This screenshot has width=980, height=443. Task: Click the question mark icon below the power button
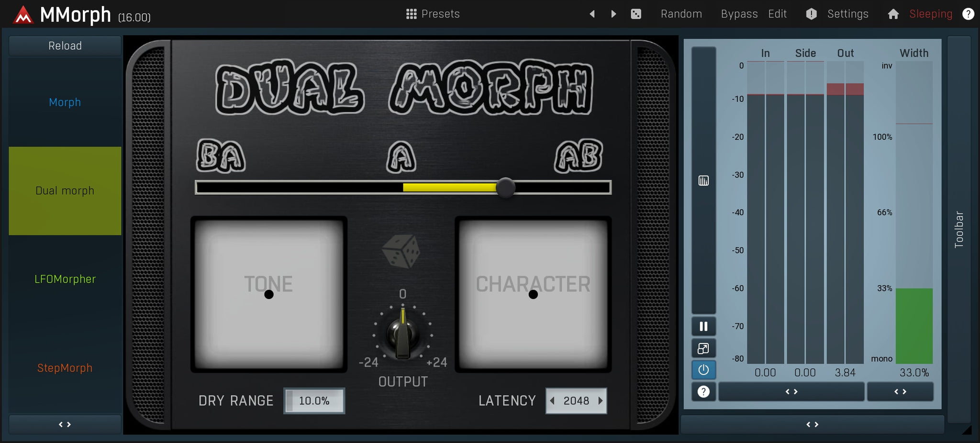pyautogui.click(x=703, y=392)
